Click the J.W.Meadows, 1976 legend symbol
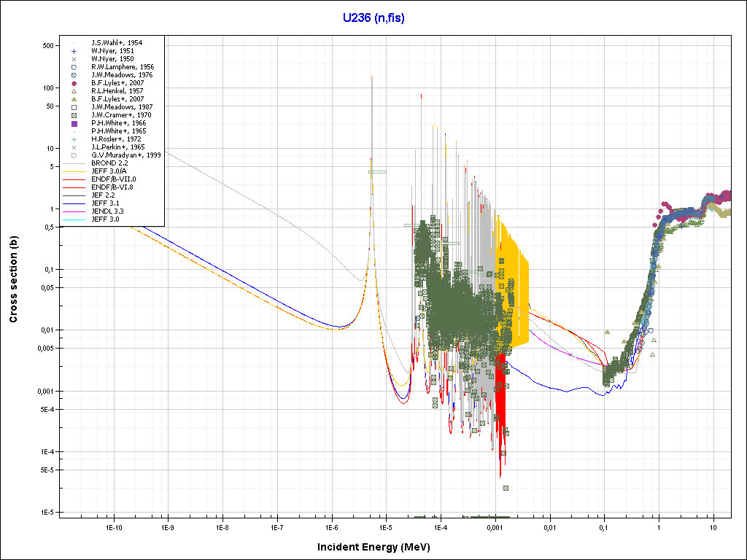747x560 pixels. pyautogui.click(x=74, y=75)
